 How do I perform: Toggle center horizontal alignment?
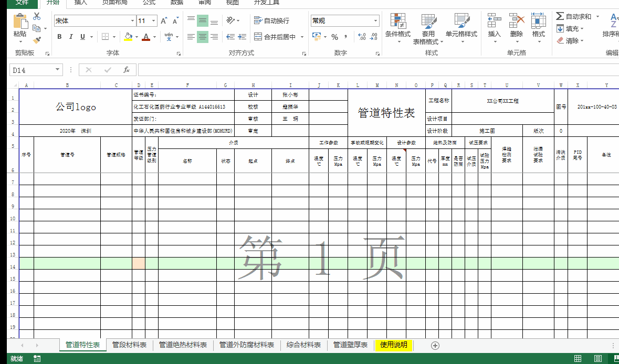click(x=203, y=37)
